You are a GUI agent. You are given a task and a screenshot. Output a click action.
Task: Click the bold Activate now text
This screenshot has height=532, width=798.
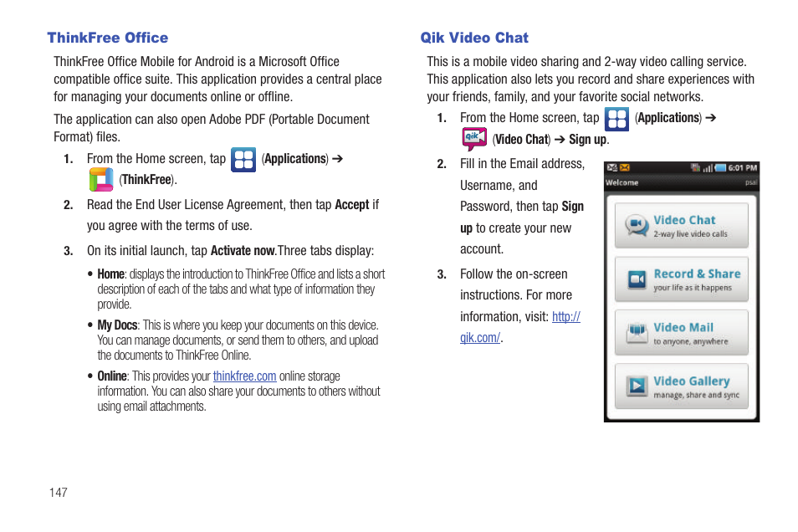tap(243, 251)
